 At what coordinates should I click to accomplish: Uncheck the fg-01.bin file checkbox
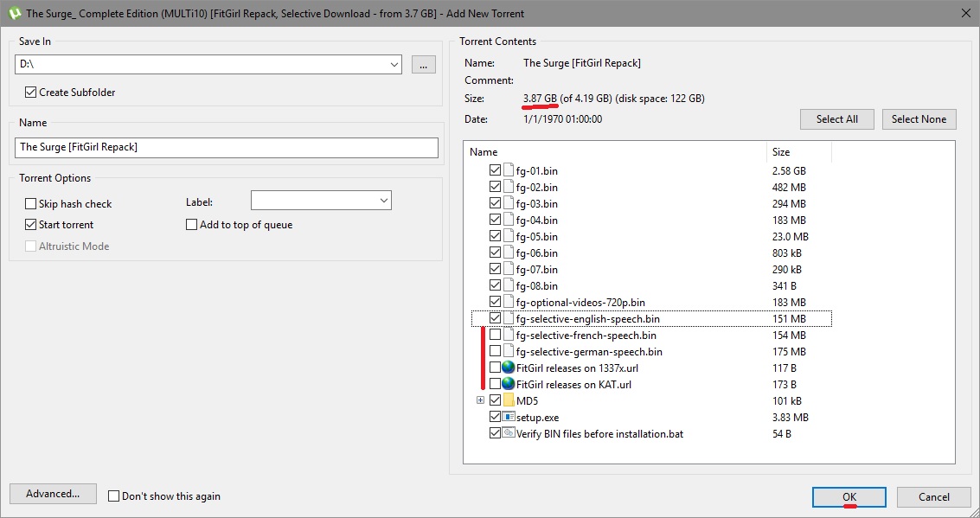pos(495,170)
